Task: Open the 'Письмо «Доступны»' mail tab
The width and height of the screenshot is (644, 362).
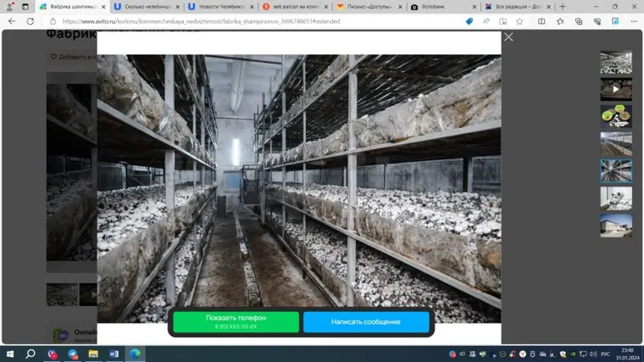Action: 367,7
